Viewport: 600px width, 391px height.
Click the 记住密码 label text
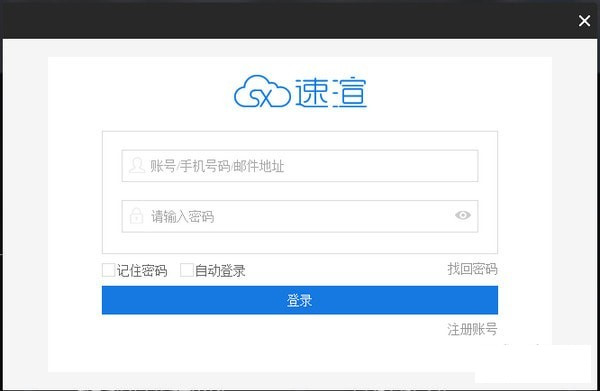pyautogui.click(x=142, y=270)
